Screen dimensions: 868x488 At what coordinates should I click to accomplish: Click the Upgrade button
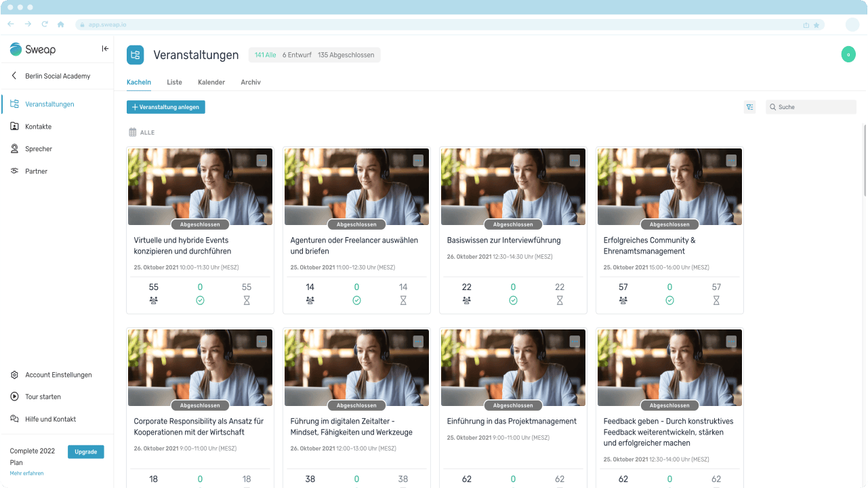tap(86, 452)
